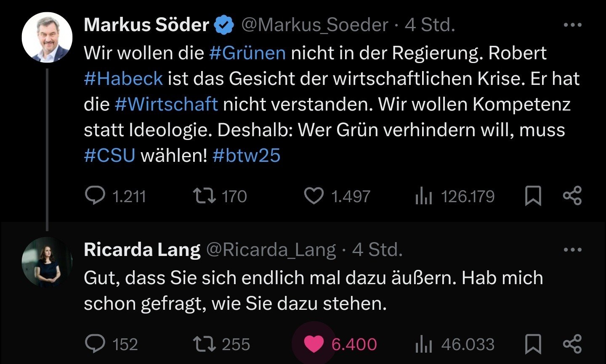This screenshot has height=364, width=606.
Task: Open more options for Söder's tweet
Action: pos(572,25)
